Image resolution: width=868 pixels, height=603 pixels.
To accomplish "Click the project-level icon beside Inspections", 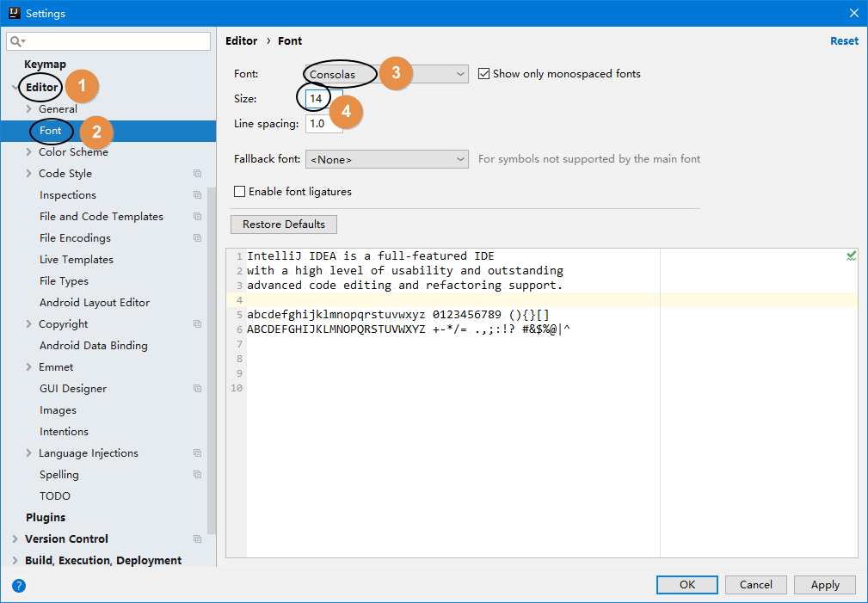I will (197, 195).
